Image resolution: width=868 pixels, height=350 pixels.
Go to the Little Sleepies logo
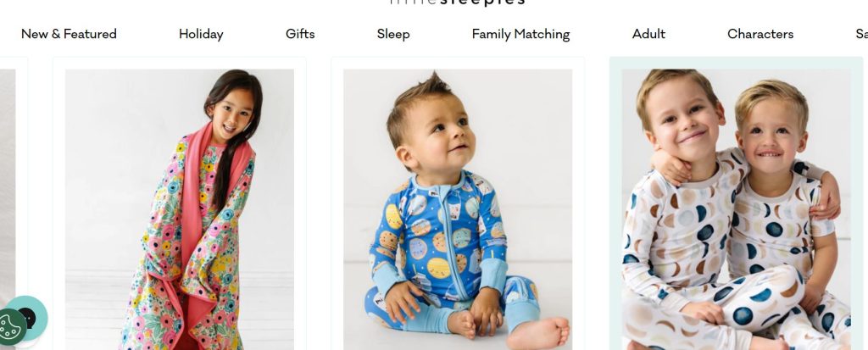pos(457,3)
